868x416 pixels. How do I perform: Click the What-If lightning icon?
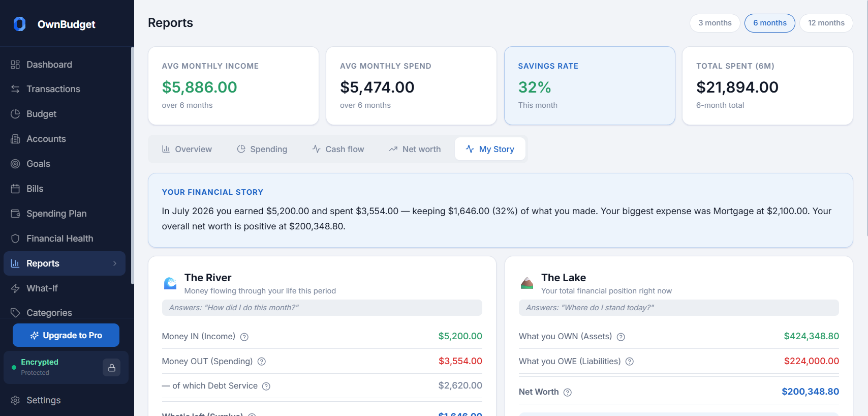(x=15, y=288)
